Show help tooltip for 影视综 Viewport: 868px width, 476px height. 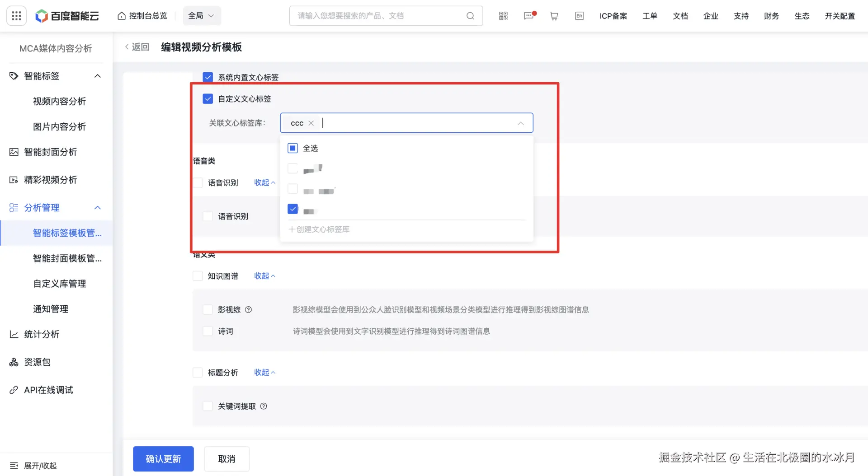(x=248, y=310)
